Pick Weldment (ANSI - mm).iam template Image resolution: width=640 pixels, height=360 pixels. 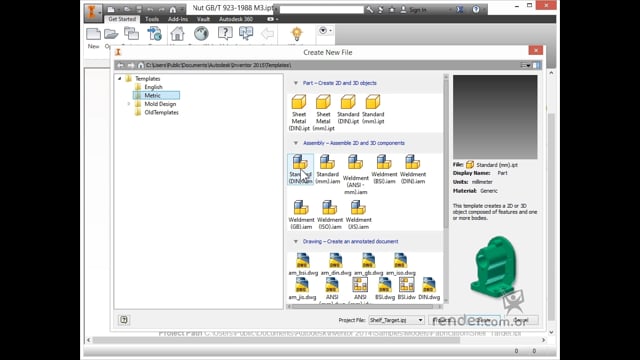click(x=356, y=174)
